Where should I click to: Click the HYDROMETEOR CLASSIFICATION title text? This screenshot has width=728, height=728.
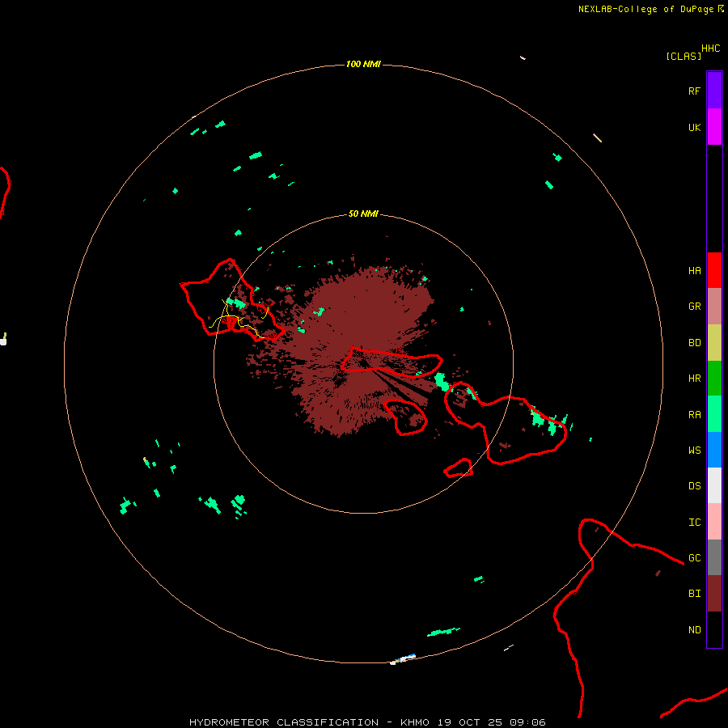click(284, 722)
